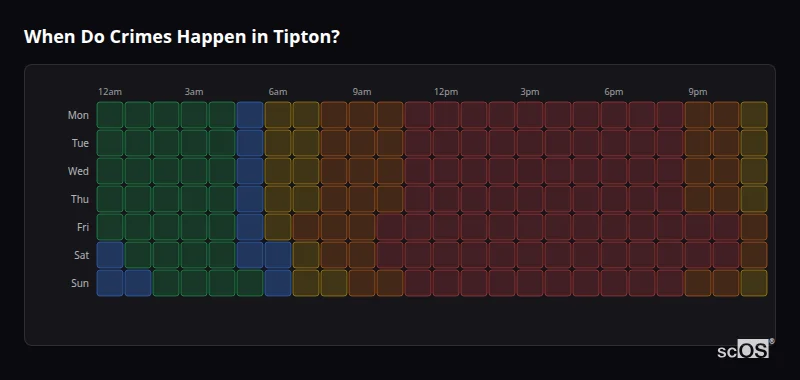Select the Sunday 1am blue cell
This screenshot has width=800, height=380.
click(138, 283)
